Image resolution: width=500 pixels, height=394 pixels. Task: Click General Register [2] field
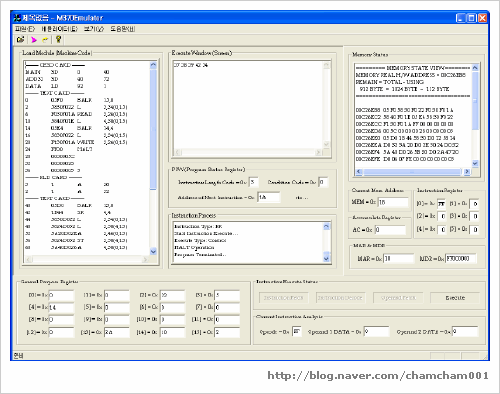[x=172, y=295]
